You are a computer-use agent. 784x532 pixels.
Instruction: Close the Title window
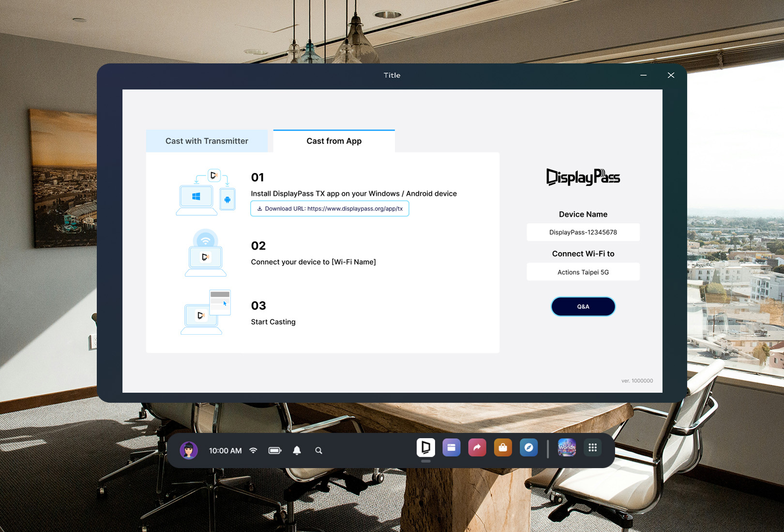[671, 75]
